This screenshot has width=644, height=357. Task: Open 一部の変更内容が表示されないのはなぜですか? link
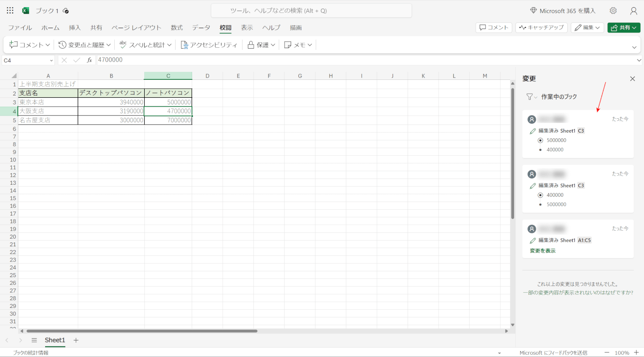click(x=578, y=293)
